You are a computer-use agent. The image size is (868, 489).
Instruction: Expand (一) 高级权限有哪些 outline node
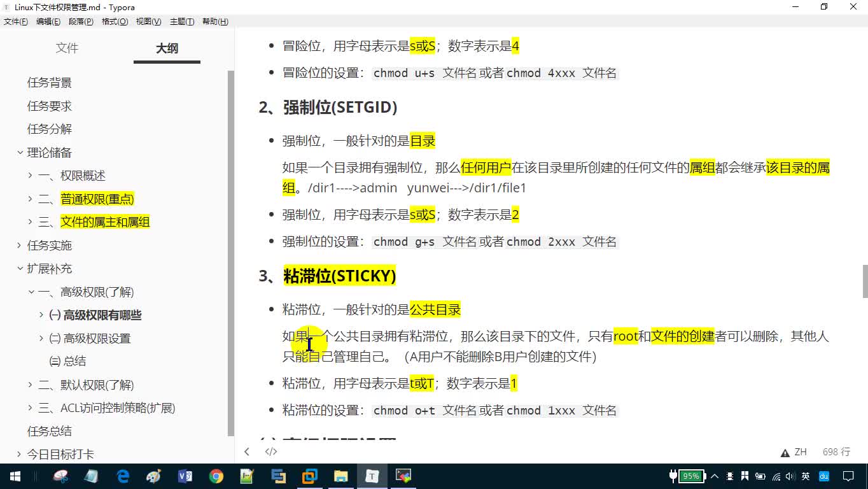(x=41, y=315)
